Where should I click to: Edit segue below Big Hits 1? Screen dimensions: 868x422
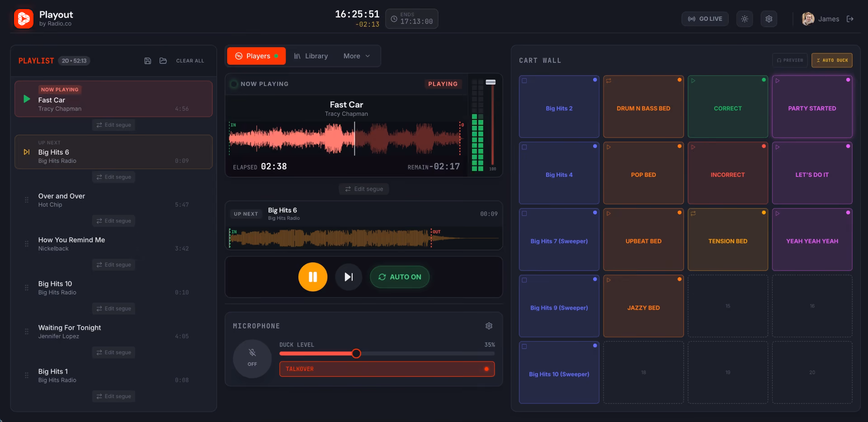113,396
